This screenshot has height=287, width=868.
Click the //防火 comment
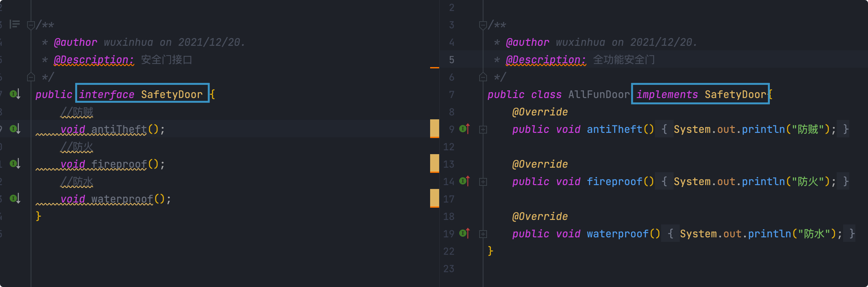point(77,147)
